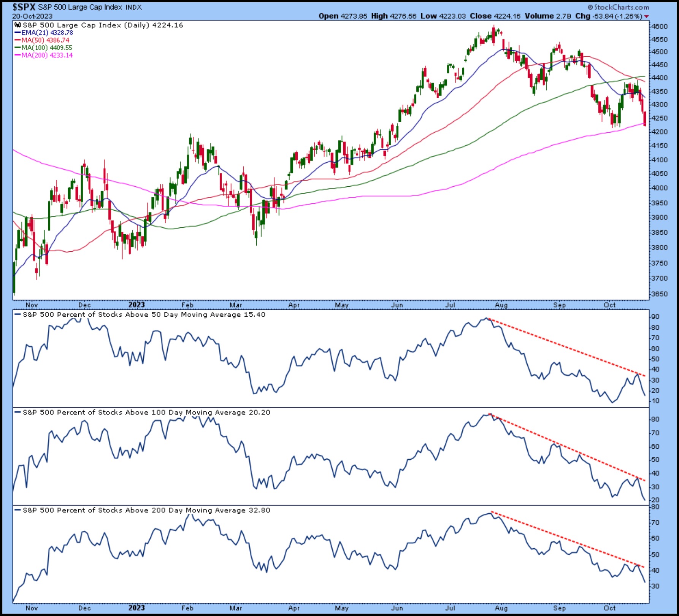This screenshot has height=616, width=679.
Task: Click the $SPX ticker symbol title
Action: tap(24, 7)
